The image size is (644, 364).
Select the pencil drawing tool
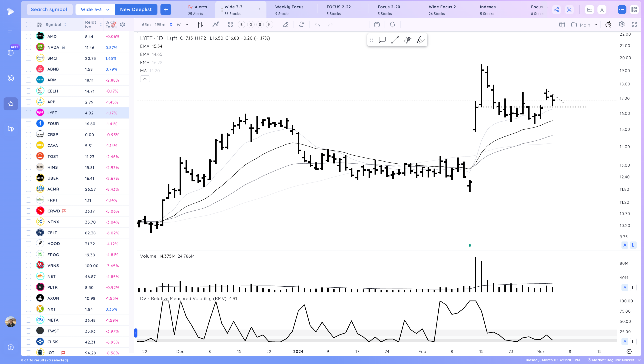pos(286,25)
